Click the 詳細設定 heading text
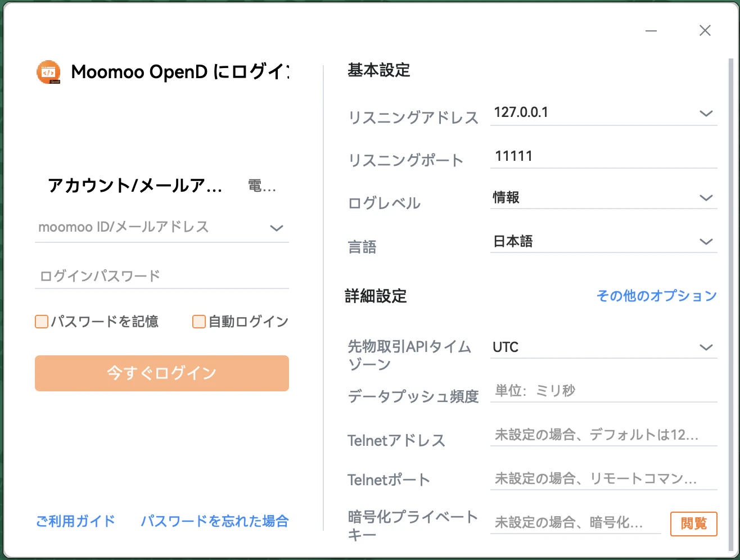The image size is (740, 560). coord(376,296)
